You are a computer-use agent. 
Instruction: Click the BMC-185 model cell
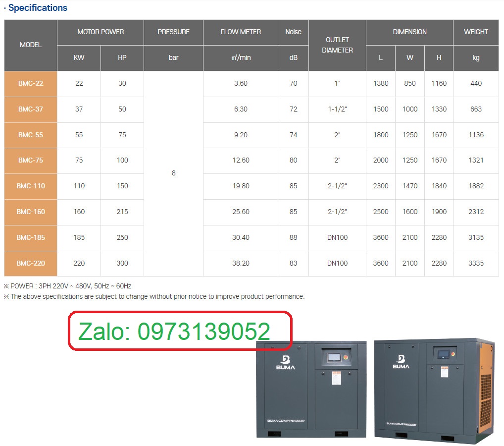(x=31, y=237)
